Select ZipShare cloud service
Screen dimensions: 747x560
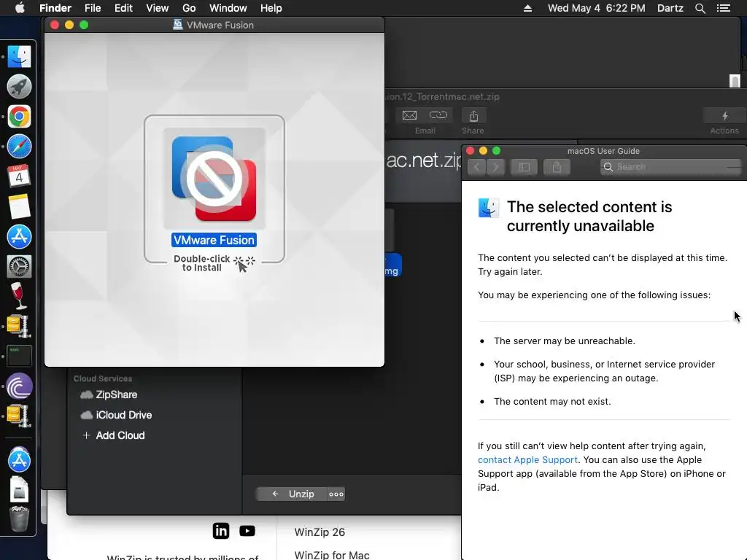tap(116, 394)
